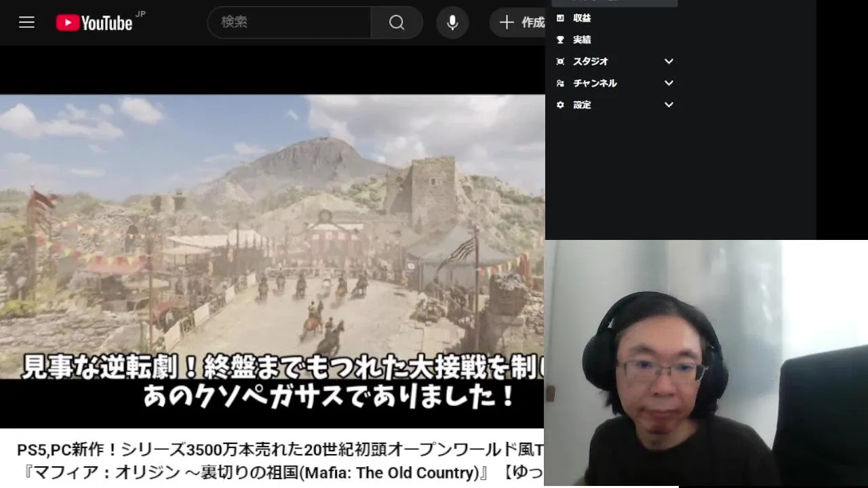Image resolution: width=868 pixels, height=488 pixels.
Task: Expand the スタジオ chevron
Action: click(x=669, y=62)
